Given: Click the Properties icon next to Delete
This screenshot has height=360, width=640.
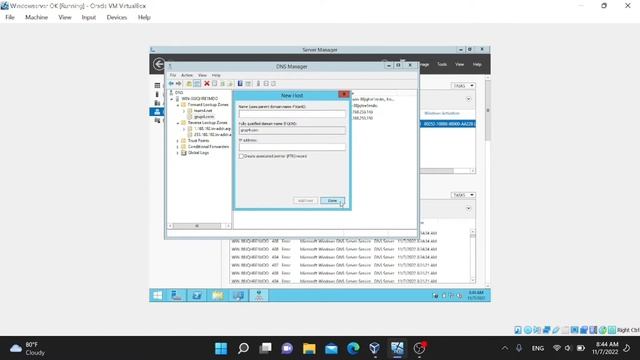Looking at the screenshot, I should (215, 84).
